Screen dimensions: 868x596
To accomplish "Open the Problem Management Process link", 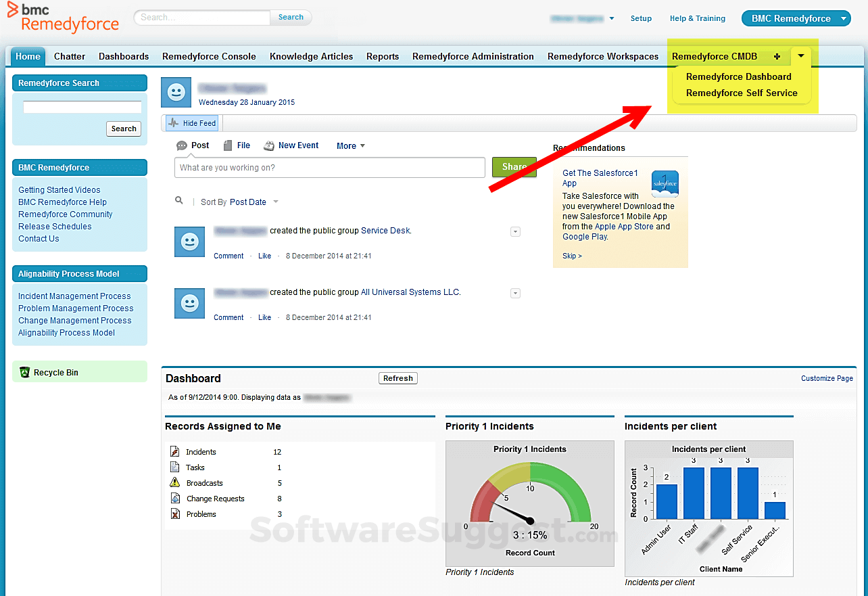I will [x=76, y=308].
